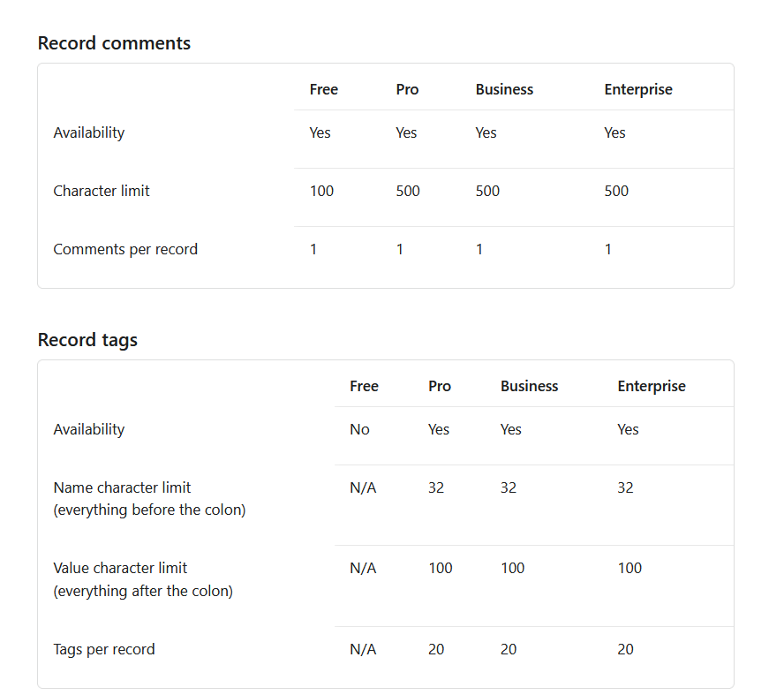Click Business header in Record comments table
Screen dimensions: 784x695
click(x=504, y=89)
